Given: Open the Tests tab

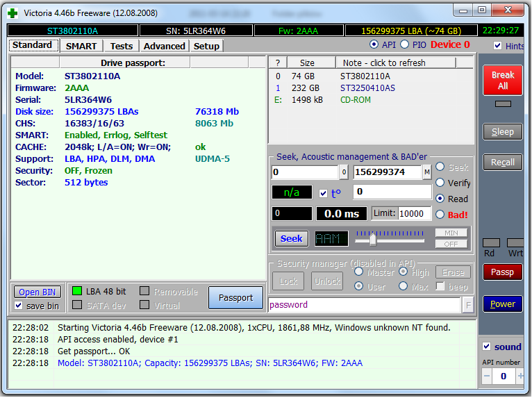Looking at the screenshot, I should tap(122, 46).
